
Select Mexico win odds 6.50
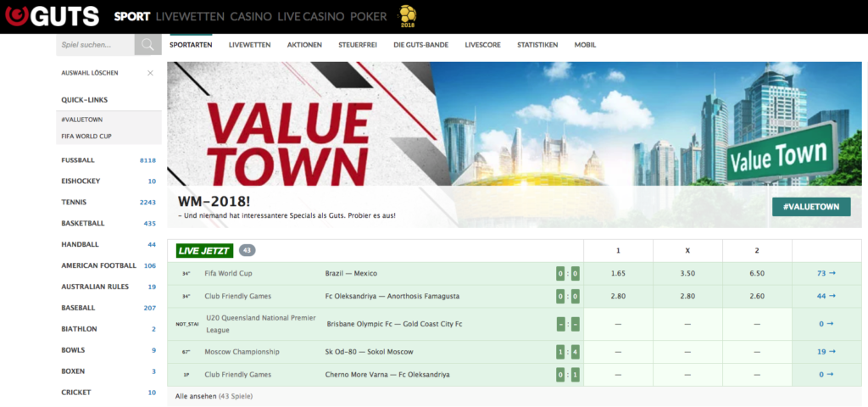click(757, 274)
